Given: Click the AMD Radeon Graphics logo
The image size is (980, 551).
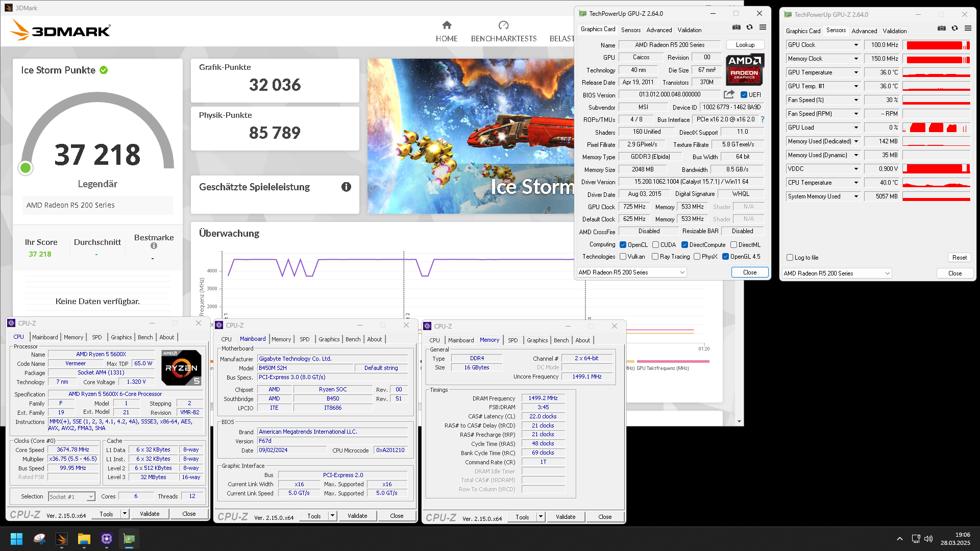Looking at the screenshot, I should 745,69.
